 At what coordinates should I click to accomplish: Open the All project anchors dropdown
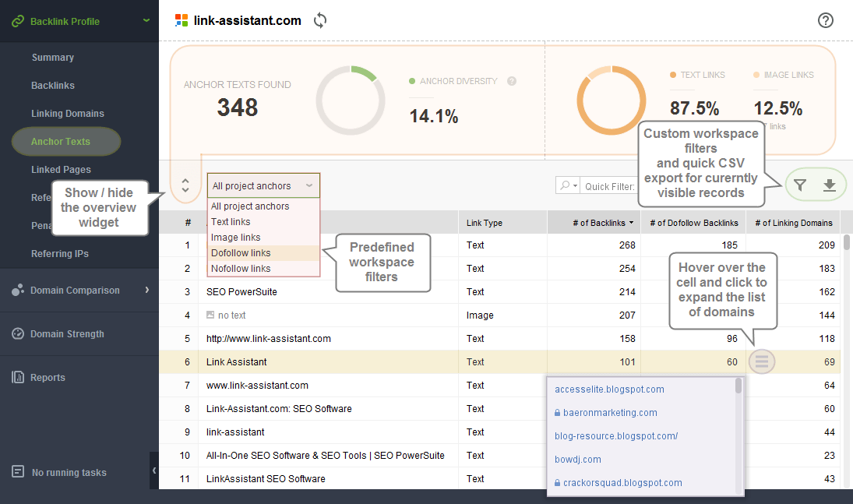click(263, 185)
